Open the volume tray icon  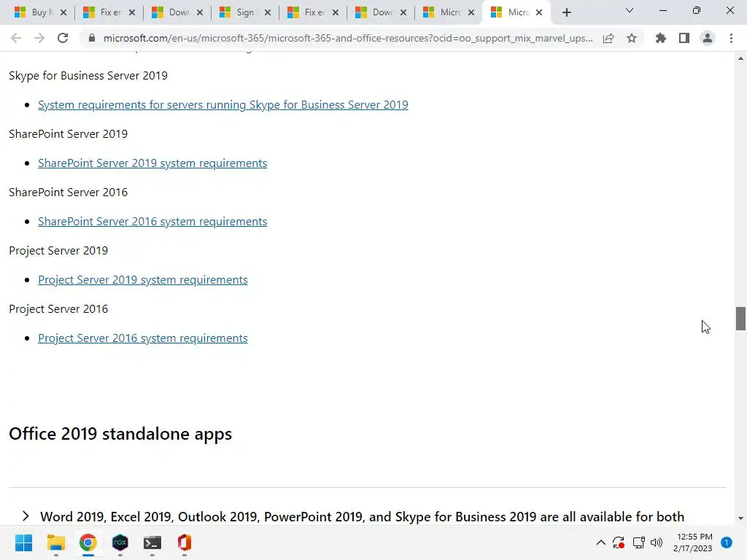[x=657, y=542]
